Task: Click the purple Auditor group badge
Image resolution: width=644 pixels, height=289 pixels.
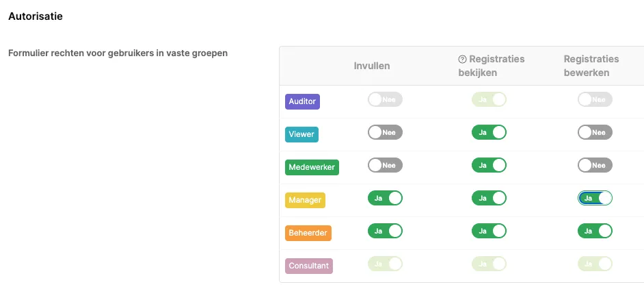Action: pyautogui.click(x=302, y=101)
